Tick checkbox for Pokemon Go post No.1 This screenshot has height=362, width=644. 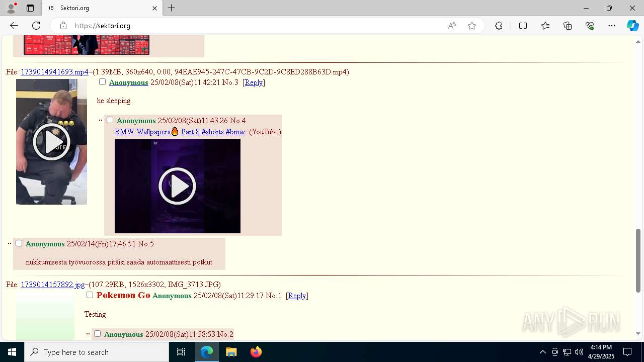(90, 295)
